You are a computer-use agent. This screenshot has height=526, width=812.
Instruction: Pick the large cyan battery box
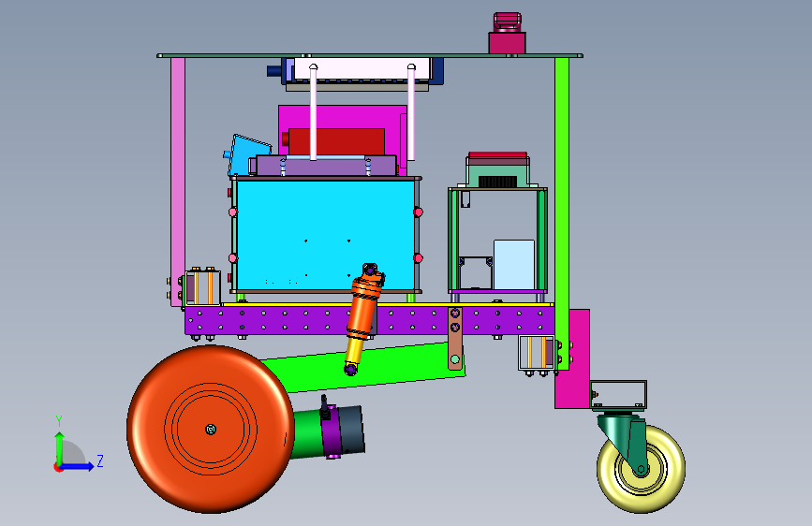(325, 235)
